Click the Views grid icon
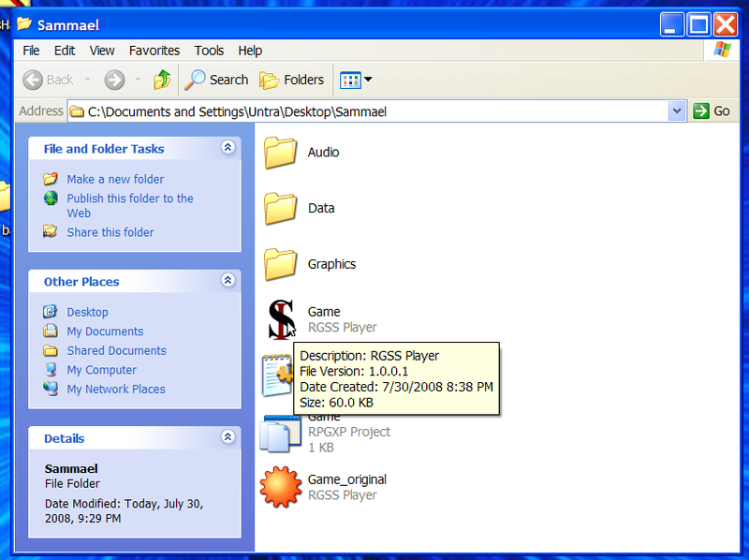 (x=350, y=80)
